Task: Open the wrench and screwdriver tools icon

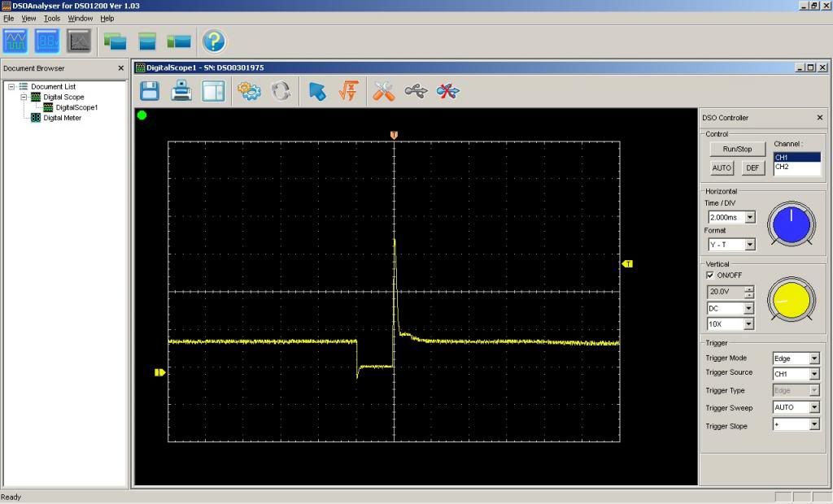Action: [x=384, y=91]
